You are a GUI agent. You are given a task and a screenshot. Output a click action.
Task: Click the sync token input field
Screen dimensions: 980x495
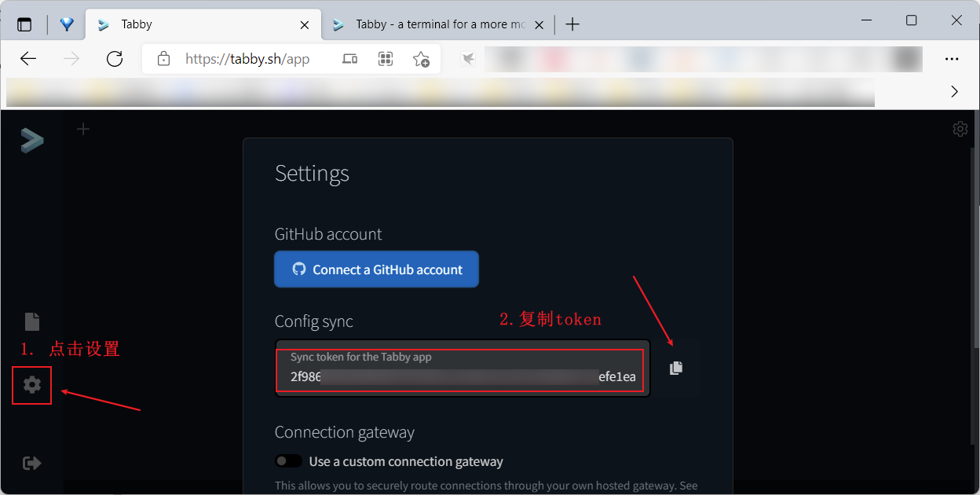click(x=463, y=368)
